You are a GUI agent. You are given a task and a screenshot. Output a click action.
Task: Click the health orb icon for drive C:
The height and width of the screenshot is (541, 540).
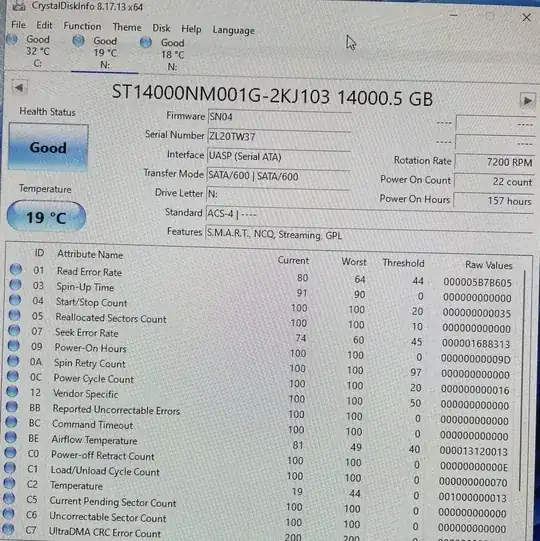12,40
